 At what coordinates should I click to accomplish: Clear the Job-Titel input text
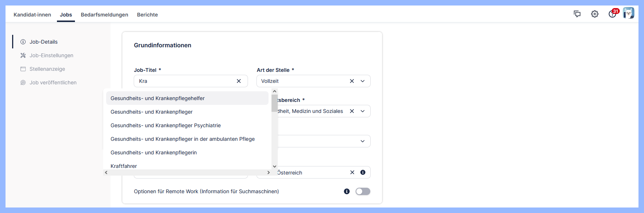click(239, 81)
